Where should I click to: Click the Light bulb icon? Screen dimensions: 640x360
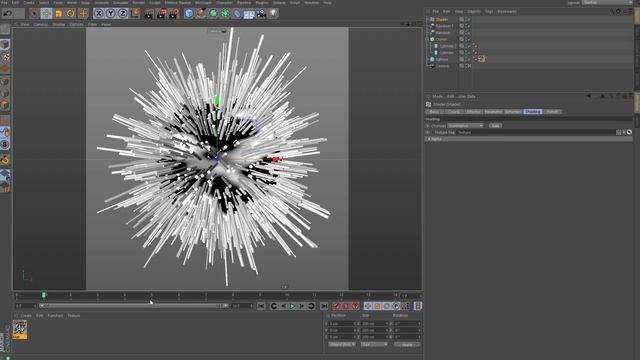pos(273,13)
